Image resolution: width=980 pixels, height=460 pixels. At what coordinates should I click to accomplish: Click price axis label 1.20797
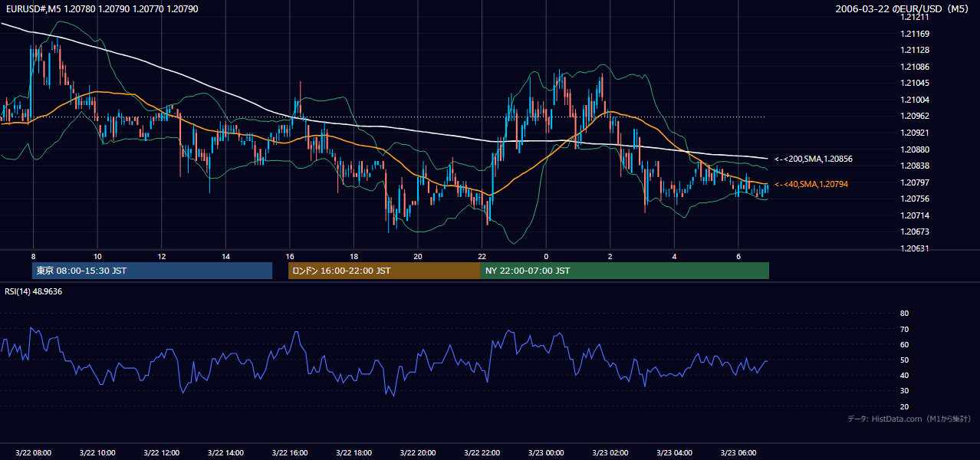[x=913, y=182]
